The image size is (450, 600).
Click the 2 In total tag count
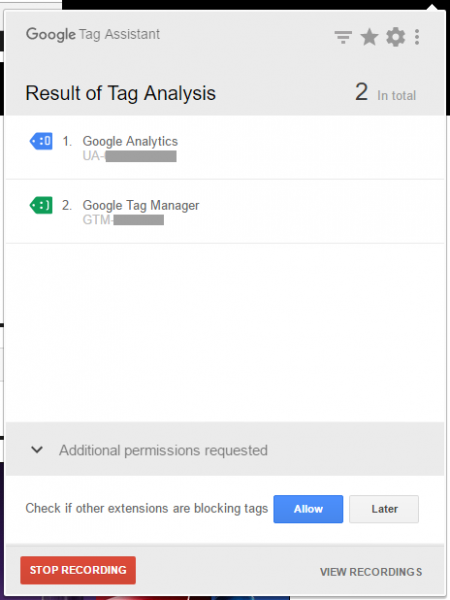coord(385,92)
